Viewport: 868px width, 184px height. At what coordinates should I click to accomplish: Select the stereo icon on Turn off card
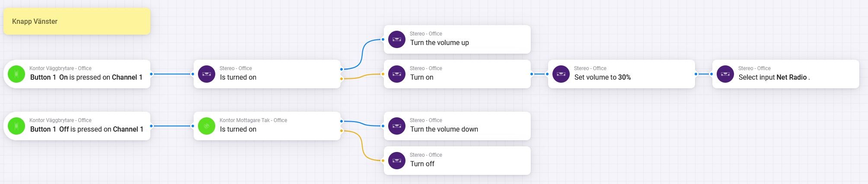pyautogui.click(x=397, y=161)
